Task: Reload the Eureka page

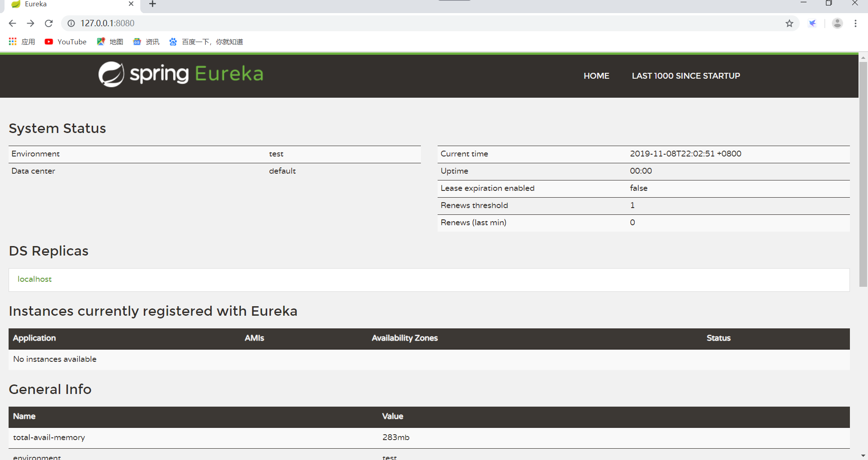Action: (49, 23)
